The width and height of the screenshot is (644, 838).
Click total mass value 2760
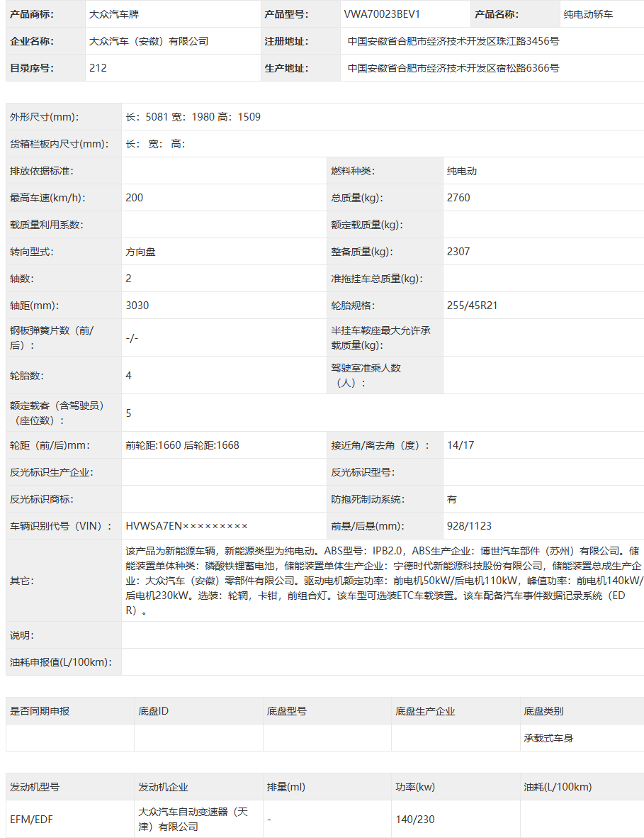[458, 198]
